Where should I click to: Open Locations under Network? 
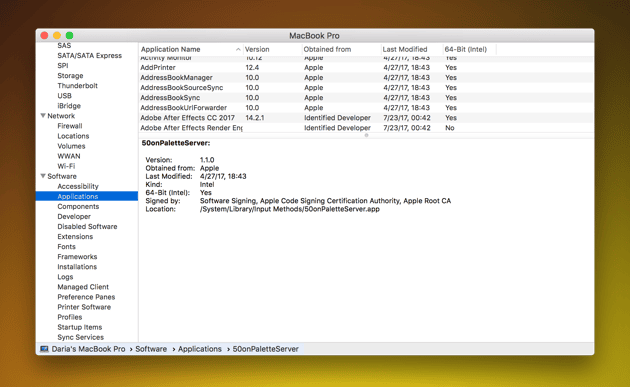(73, 136)
